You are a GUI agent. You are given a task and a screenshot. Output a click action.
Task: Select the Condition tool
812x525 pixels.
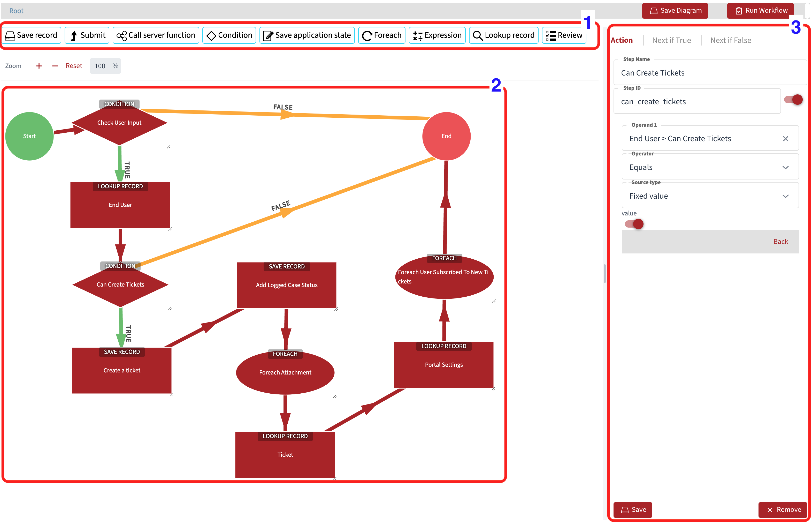229,35
